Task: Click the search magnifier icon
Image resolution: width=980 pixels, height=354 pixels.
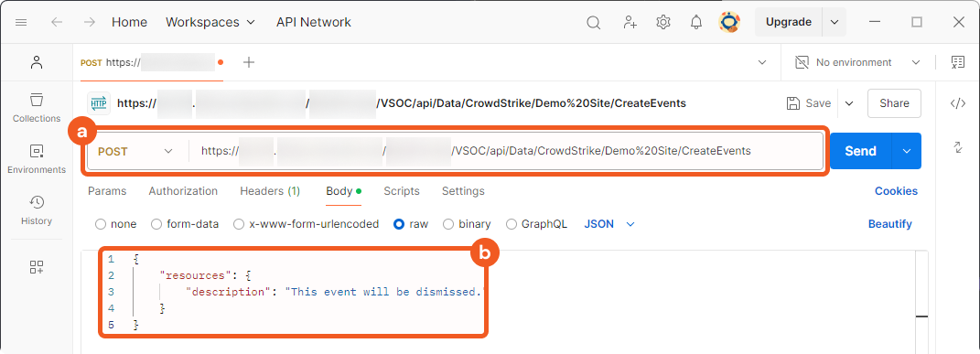Action: click(x=593, y=23)
